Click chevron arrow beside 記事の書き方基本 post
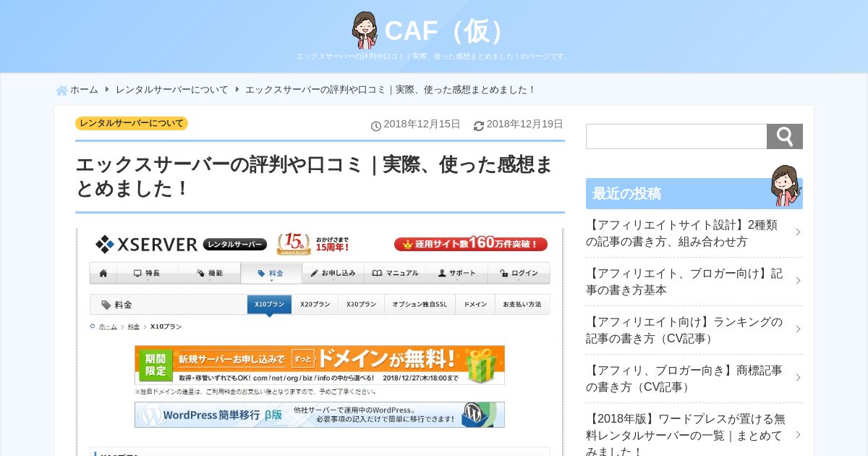 point(798,281)
